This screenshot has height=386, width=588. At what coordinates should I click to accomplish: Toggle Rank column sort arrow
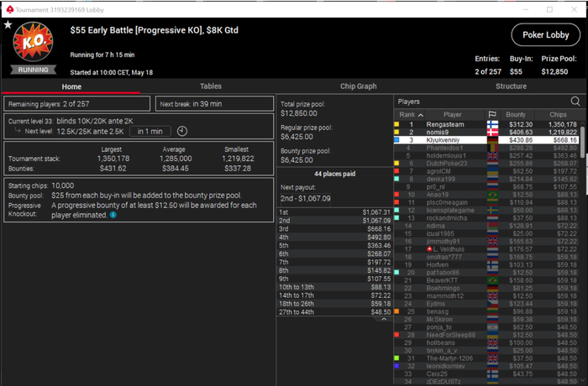point(420,115)
